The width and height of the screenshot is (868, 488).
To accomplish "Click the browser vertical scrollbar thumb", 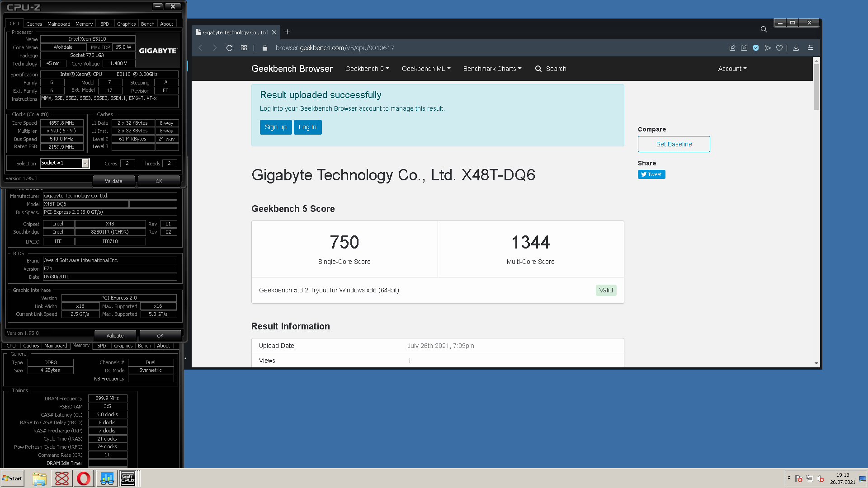I will (x=816, y=87).
